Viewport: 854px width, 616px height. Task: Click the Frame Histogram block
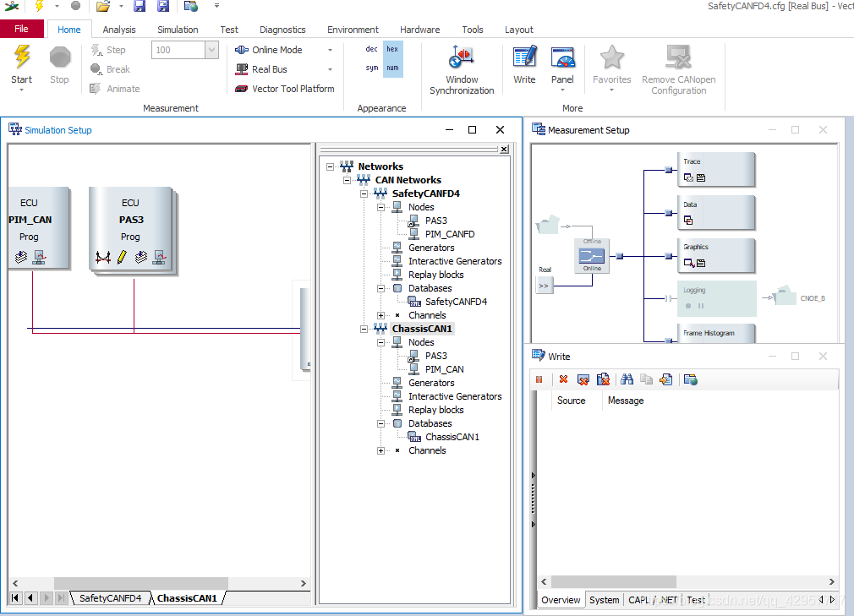coord(716,333)
